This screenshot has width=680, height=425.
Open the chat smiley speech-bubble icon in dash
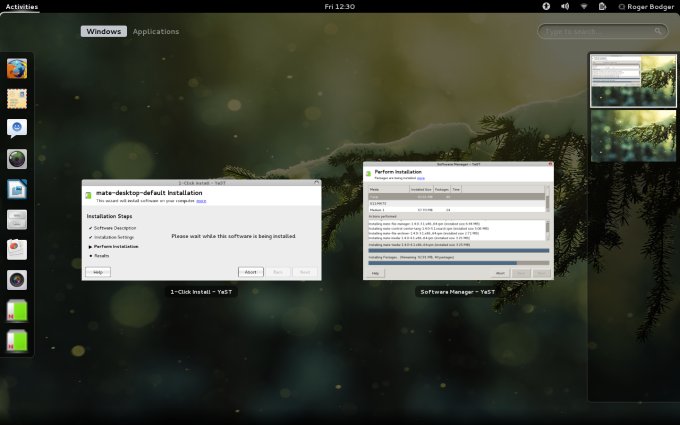click(17, 128)
